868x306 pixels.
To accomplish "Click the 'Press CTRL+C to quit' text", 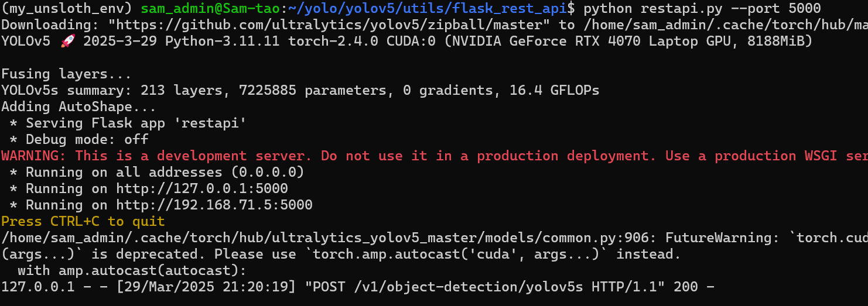I will coord(83,222).
